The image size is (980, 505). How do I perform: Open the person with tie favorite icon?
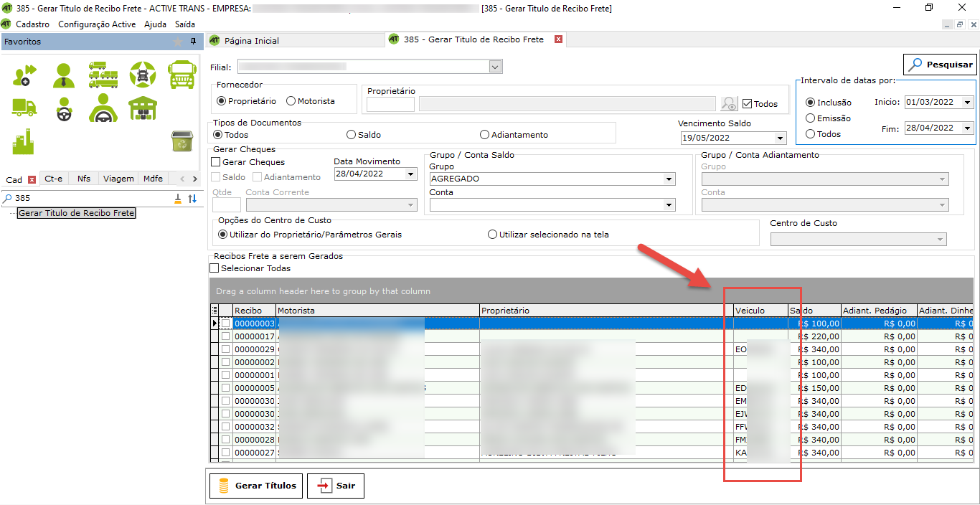pos(64,75)
